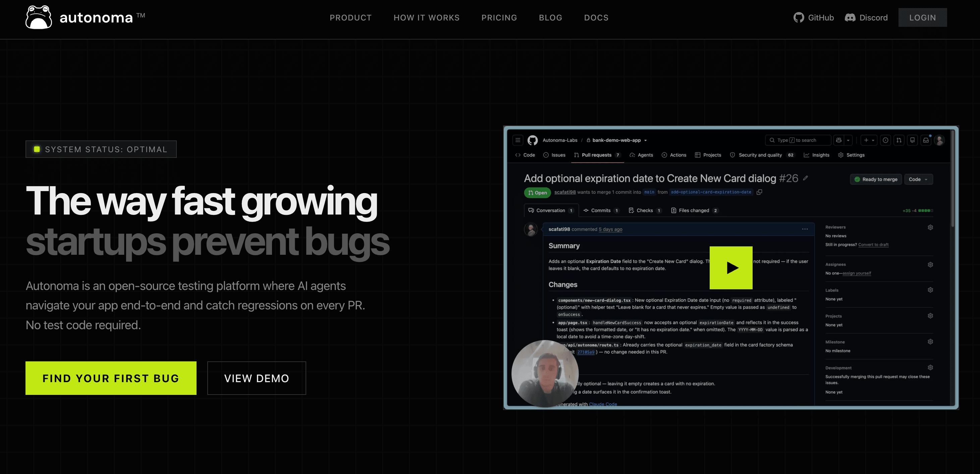Click the GitHub octocat logo in preview
Image resolution: width=980 pixels, height=474 pixels.
[x=533, y=140]
